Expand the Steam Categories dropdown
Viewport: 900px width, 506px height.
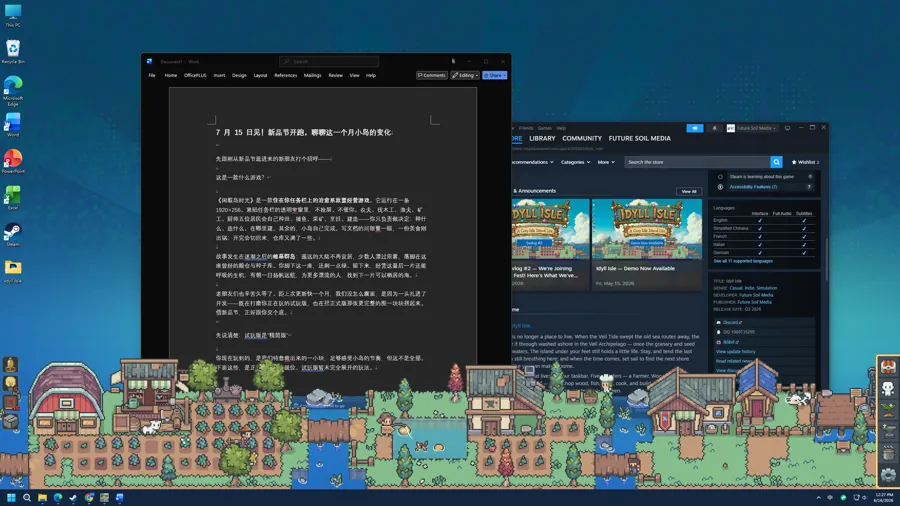click(575, 162)
